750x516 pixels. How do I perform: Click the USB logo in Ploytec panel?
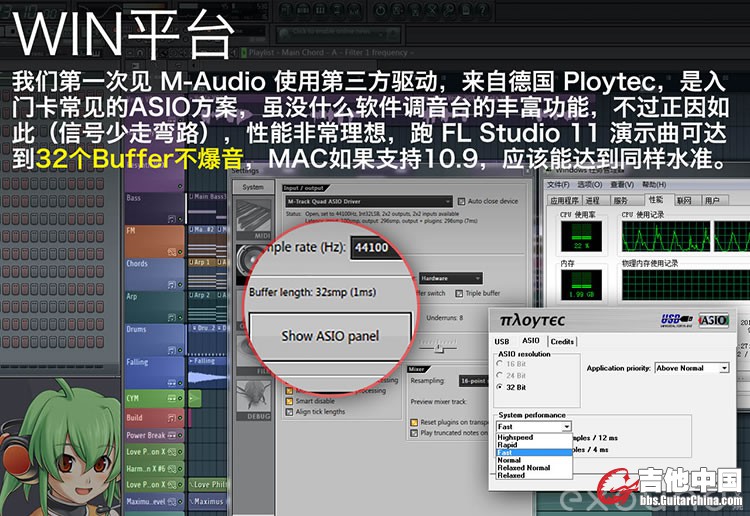pos(673,321)
